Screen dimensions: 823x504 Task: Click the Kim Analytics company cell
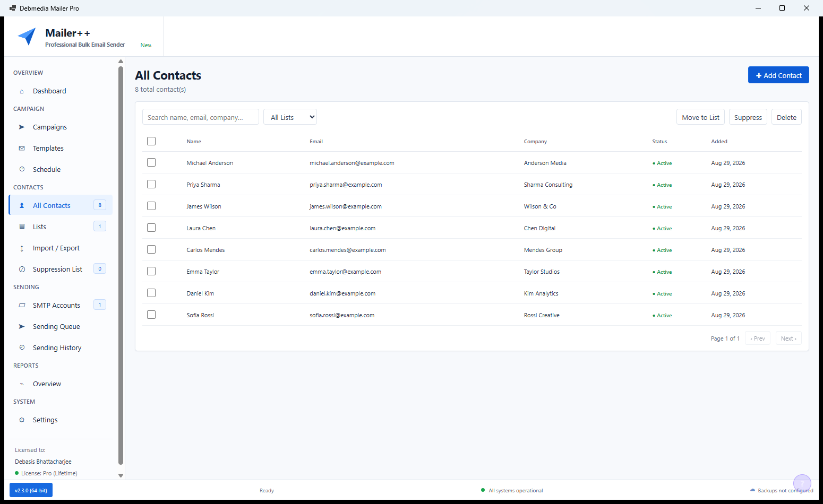pos(541,293)
